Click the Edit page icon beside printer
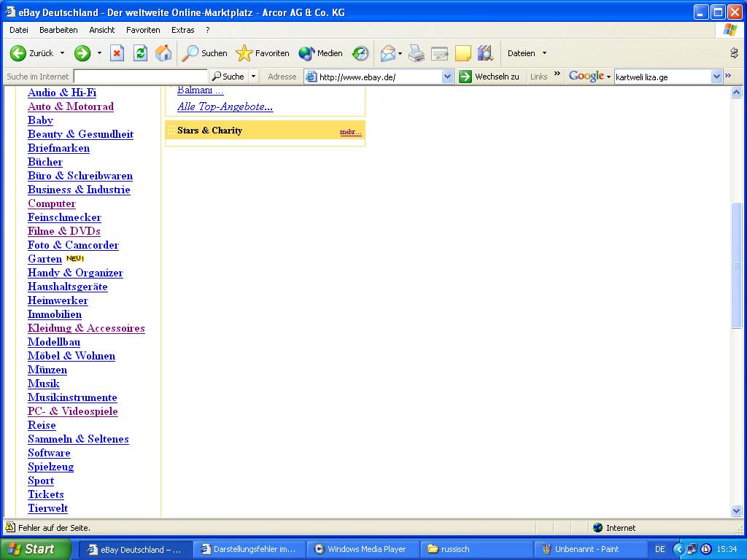Screen dimensions: 747x560 [x=440, y=52]
